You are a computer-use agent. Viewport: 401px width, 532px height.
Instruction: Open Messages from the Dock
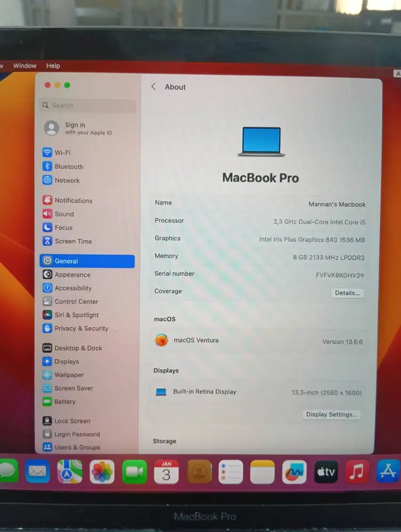click(x=8, y=471)
